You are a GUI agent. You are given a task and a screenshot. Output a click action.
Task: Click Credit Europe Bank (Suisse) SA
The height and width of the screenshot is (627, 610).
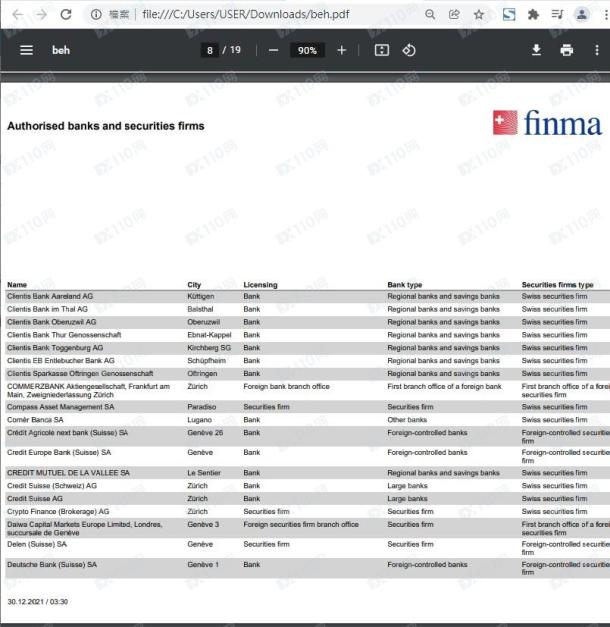(59, 452)
